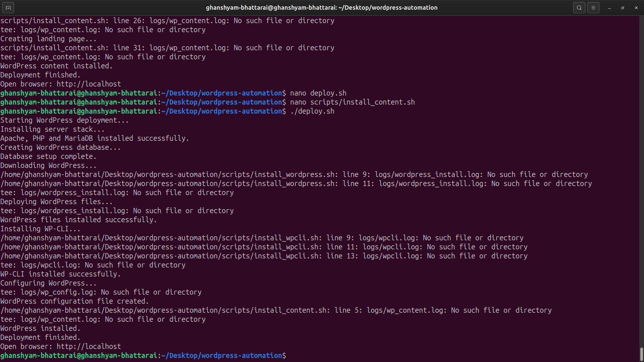Click the ./deploy.sh command text
This screenshot has width=644, height=362.
(x=312, y=111)
